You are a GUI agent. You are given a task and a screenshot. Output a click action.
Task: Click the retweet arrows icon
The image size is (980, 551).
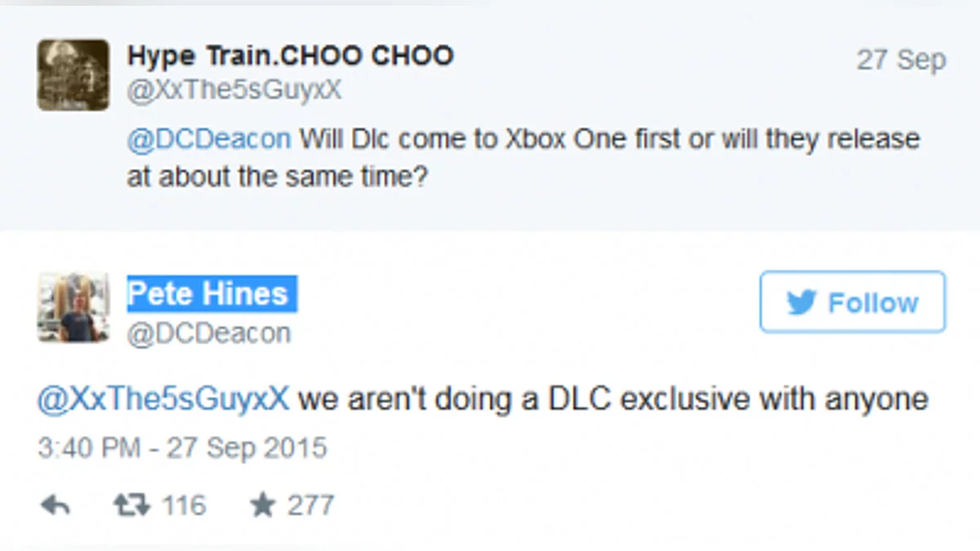click(x=131, y=506)
